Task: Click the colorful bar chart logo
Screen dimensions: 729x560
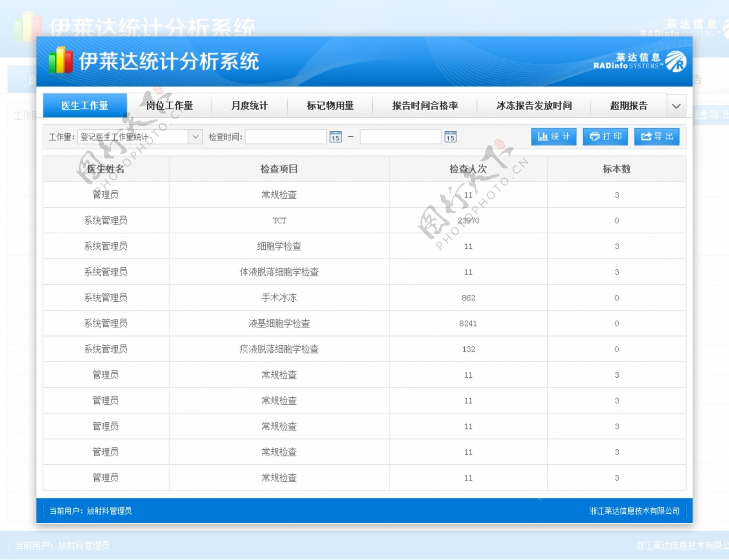Action: tap(61, 61)
